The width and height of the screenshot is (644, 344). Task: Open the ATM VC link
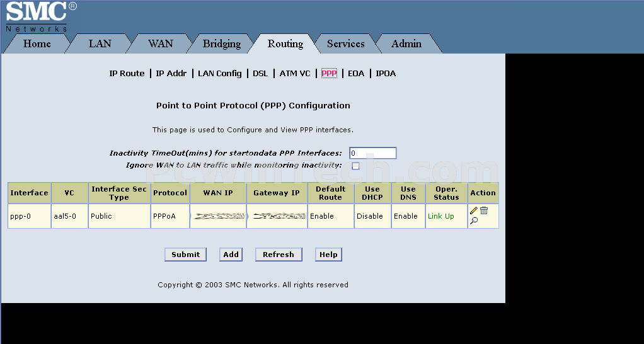click(x=295, y=74)
